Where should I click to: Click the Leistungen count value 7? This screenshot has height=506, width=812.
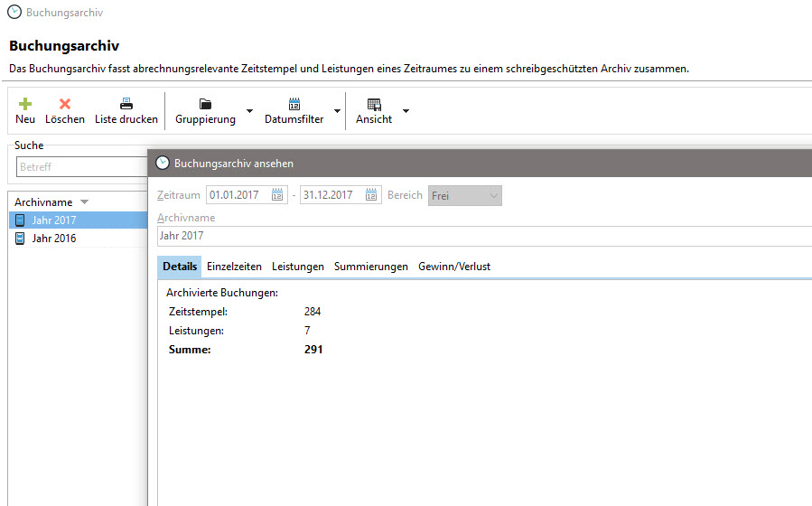pyautogui.click(x=307, y=331)
